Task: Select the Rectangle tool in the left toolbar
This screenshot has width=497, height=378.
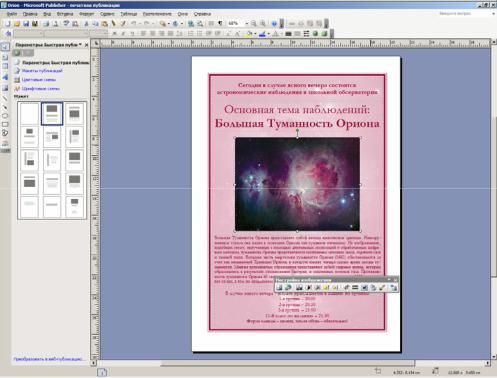Action: (x=5, y=124)
